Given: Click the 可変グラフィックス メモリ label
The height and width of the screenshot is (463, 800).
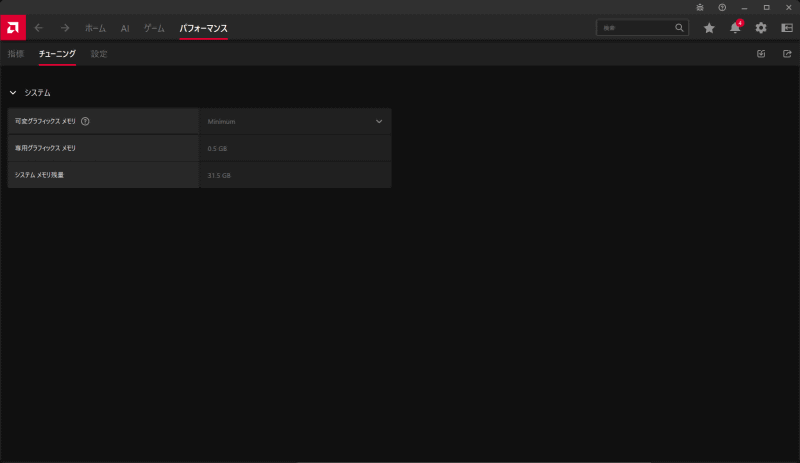Looking at the screenshot, I should 45,121.
